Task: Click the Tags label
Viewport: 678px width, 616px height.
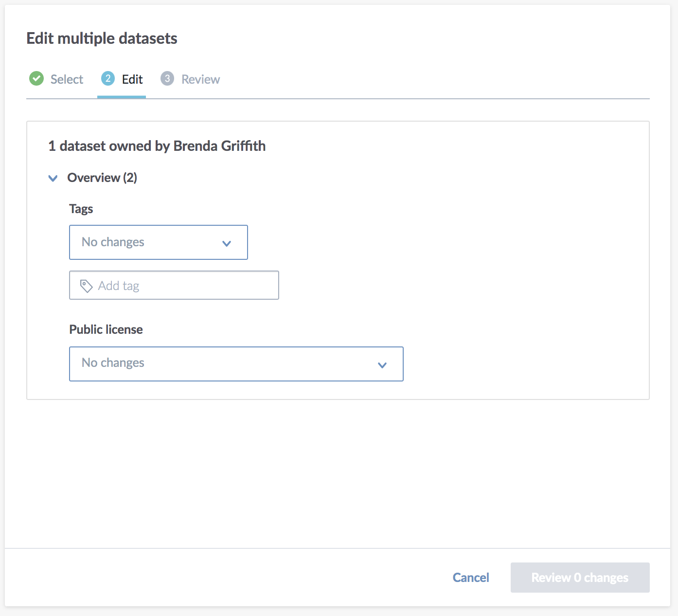Action: coord(81,209)
